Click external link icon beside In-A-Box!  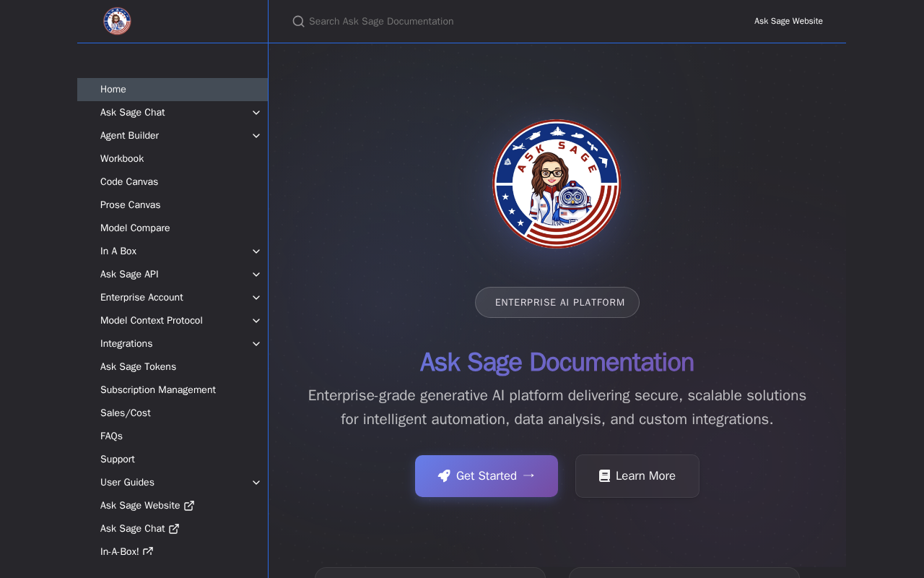148,551
